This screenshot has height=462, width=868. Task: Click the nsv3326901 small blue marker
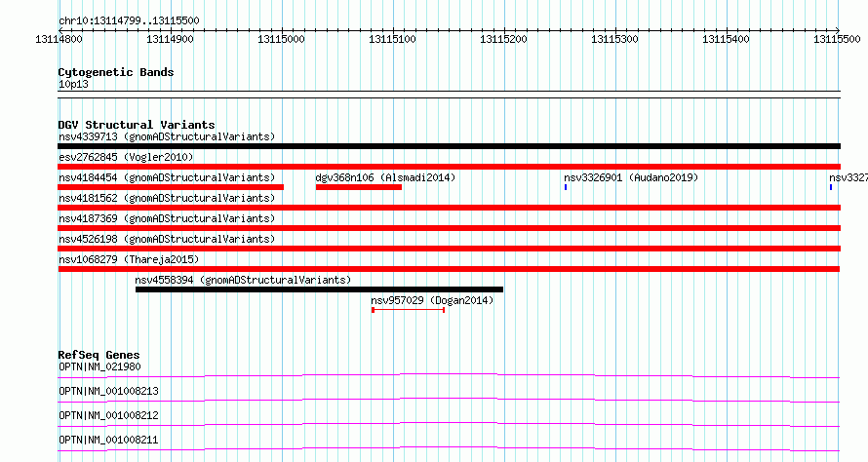(566, 187)
